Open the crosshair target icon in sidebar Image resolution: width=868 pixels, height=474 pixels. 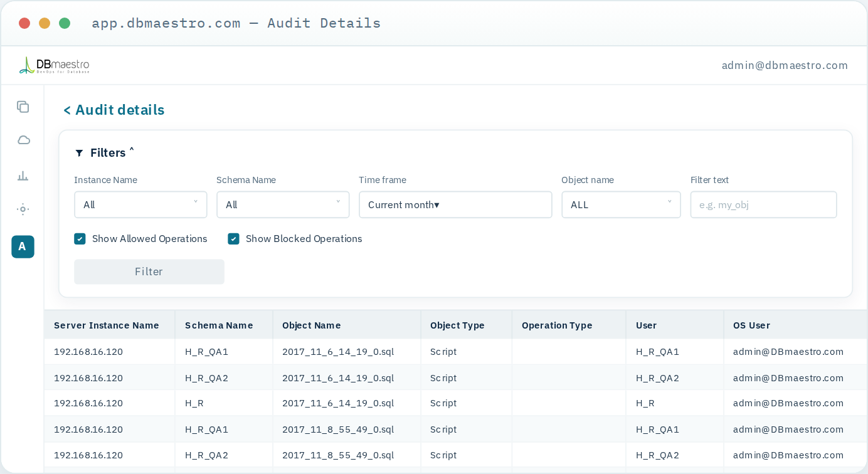23,209
